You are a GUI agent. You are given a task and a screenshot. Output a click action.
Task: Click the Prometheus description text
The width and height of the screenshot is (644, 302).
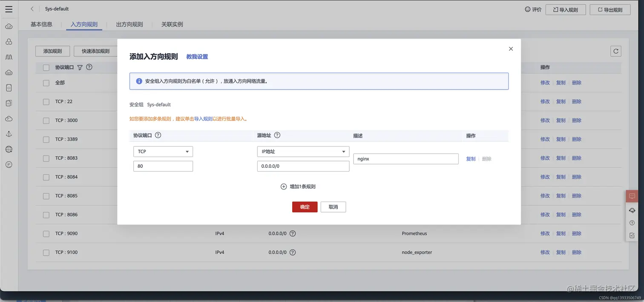(x=414, y=233)
